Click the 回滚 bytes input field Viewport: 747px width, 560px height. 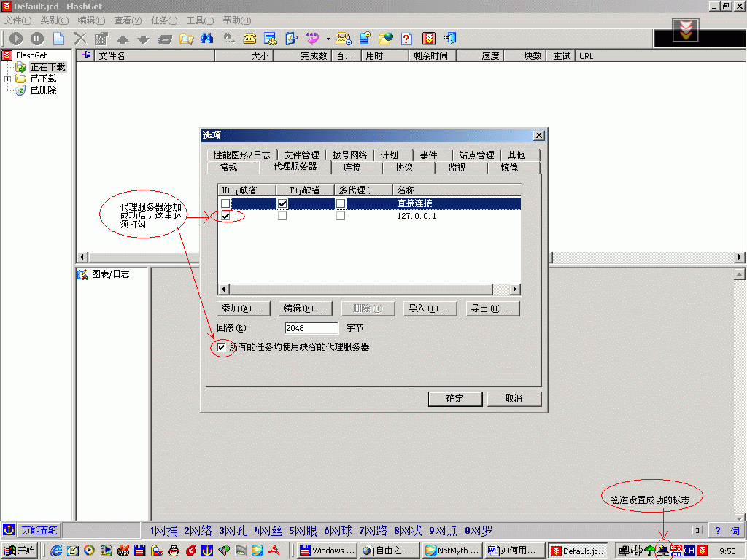point(311,328)
